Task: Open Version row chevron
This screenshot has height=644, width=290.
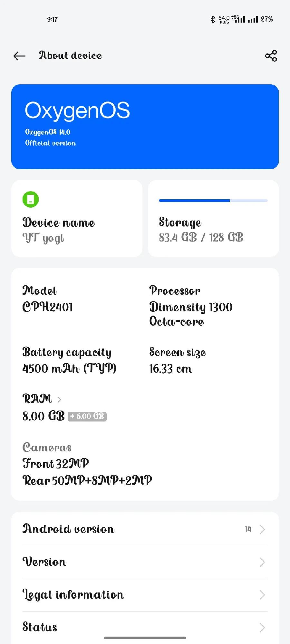Action: click(262, 562)
